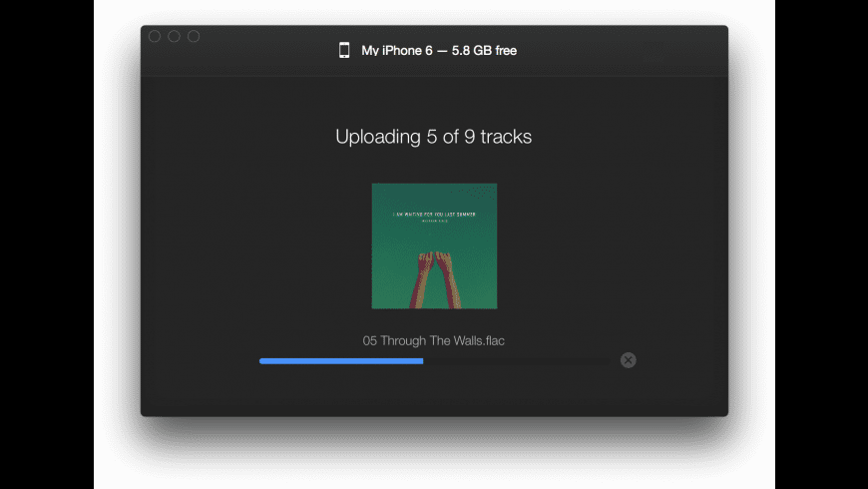Click the '05 Through The Walls.flac' filename

(x=433, y=340)
